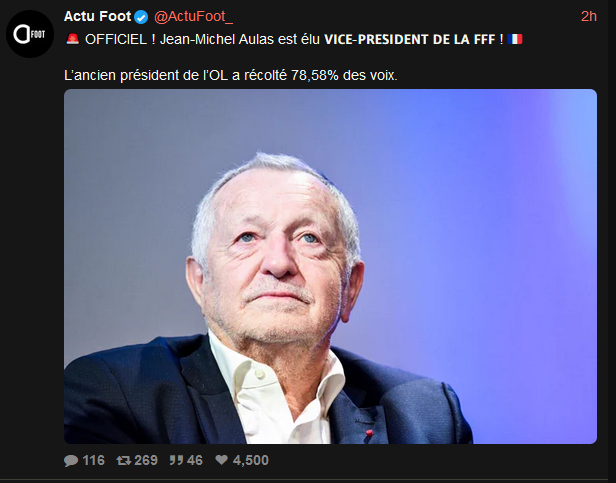The image size is (616, 483).
Task: Open the attached photo of the man
Action: [x=330, y=266]
